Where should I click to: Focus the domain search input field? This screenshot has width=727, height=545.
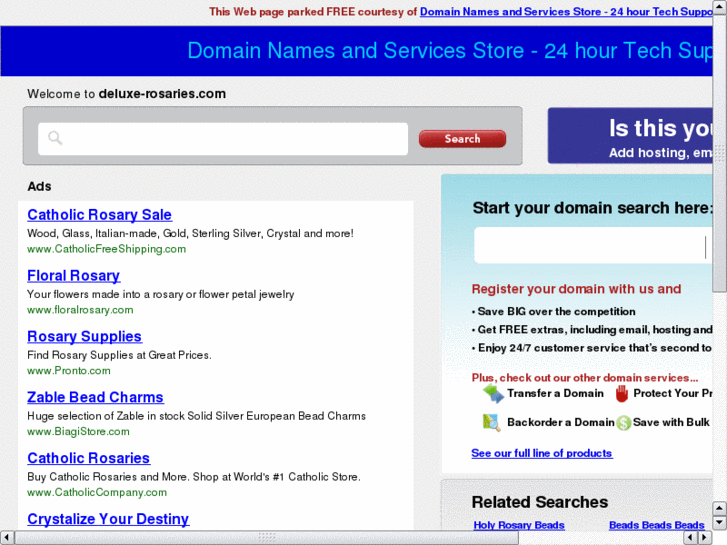593,245
